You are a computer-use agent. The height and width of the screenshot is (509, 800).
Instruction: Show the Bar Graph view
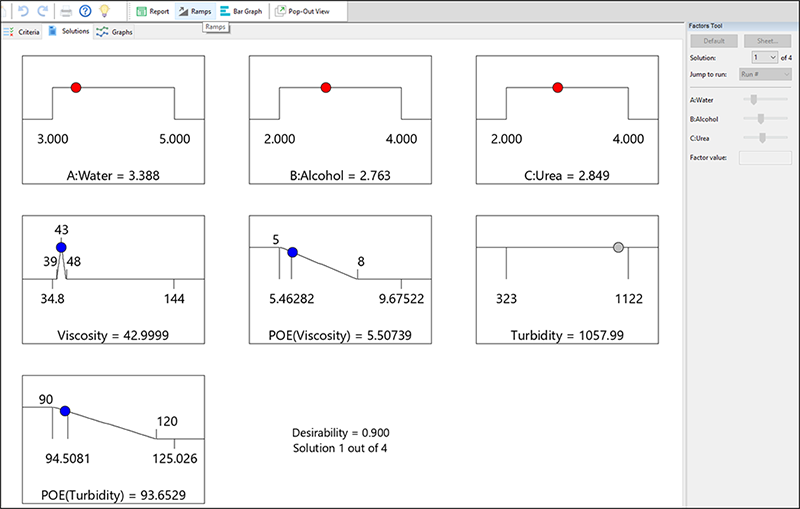coord(240,12)
